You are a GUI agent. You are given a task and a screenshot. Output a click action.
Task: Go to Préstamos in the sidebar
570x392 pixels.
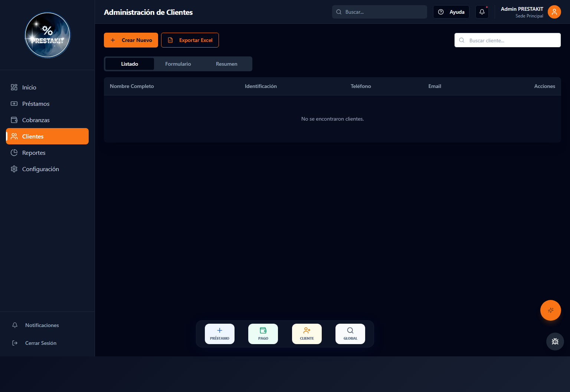(x=47, y=104)
